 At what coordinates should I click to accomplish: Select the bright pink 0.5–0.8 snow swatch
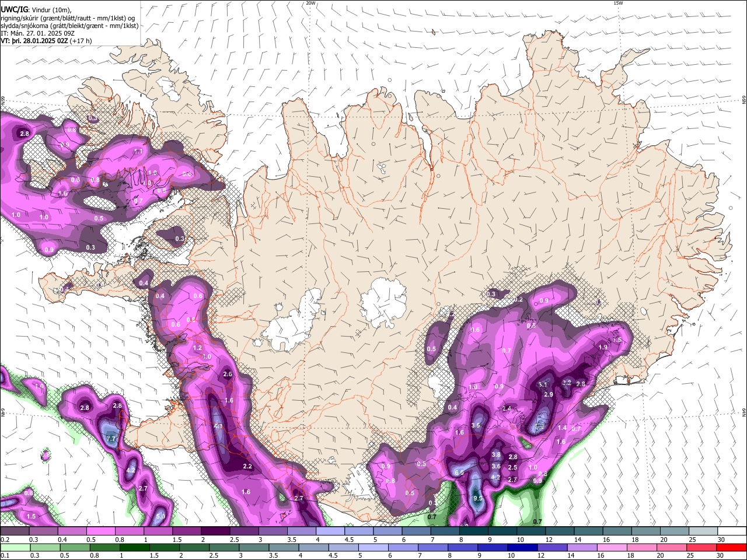click(100, 531)
